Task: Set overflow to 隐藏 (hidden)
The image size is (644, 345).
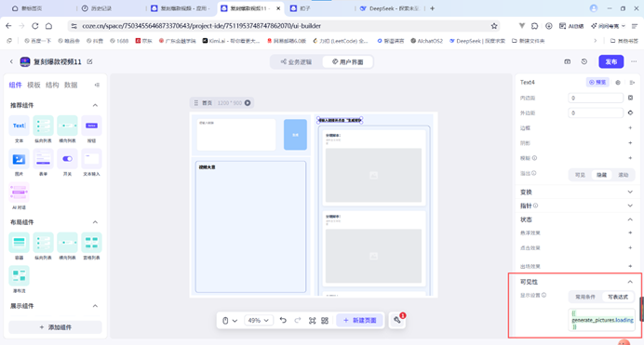Action: [602, 175]
